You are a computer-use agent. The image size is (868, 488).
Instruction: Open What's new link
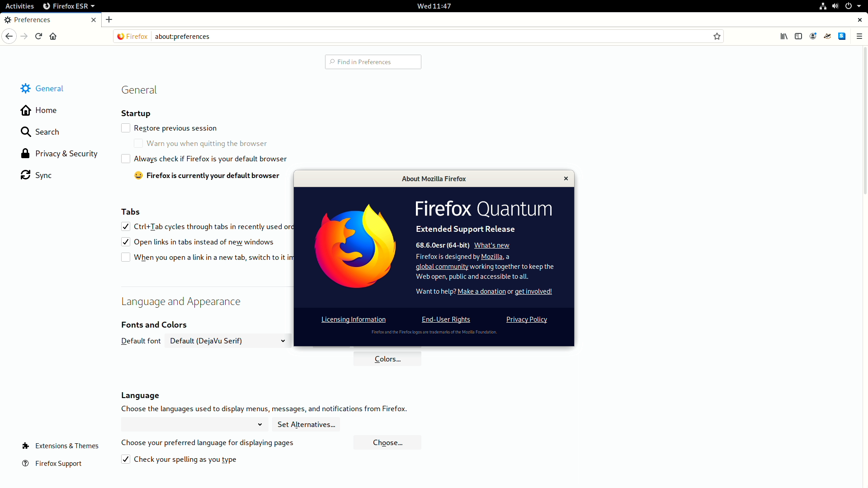(x=491, y=245)
